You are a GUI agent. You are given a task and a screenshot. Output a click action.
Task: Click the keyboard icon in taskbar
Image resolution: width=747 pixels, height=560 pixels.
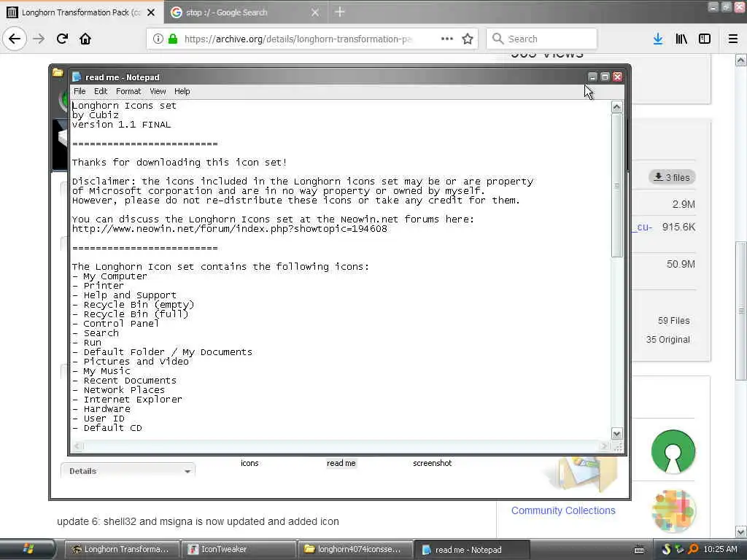tap(639, 550)
